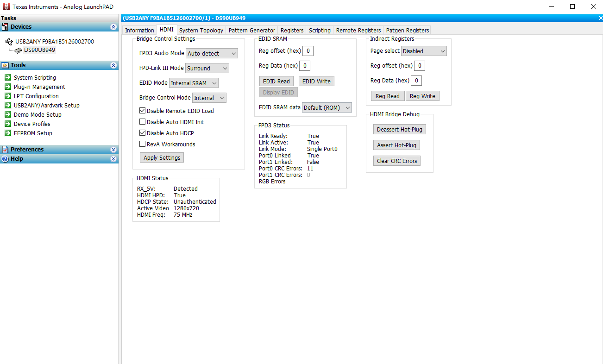Viewport: 603px width, 364px height.
Task: Click the EDID Write button
Action: (x=316, y=81)
